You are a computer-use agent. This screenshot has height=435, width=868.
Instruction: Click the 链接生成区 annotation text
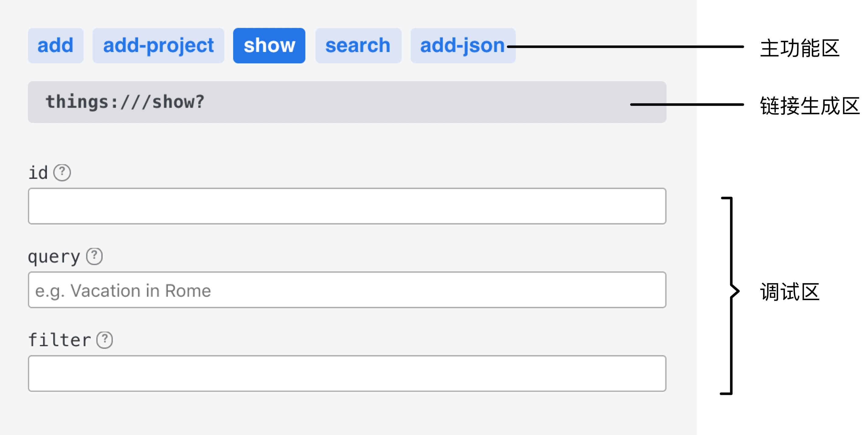(x=810, y=106)
